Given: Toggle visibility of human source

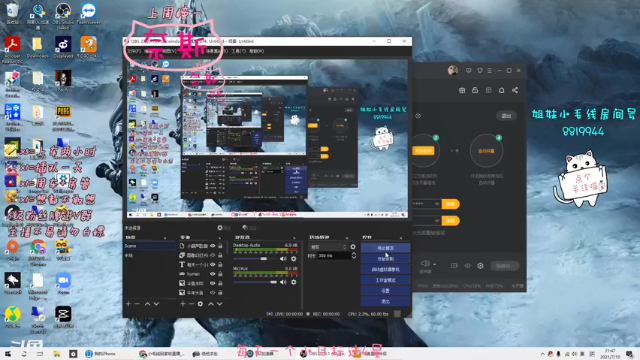Looking at the screenshot, I should pos(212,274).
